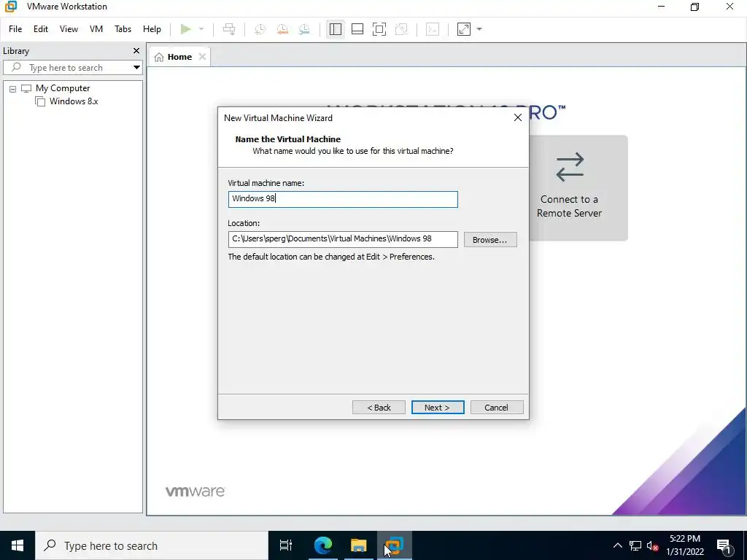Click the VMware Workstation title bar icon
Viewport: 747px width, 560px height.
(x=10, y=7)
